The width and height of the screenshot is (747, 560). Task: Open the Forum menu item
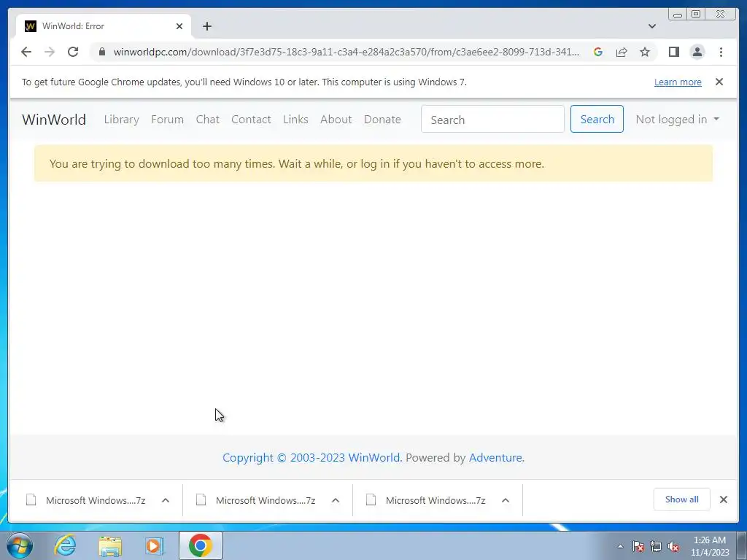tap(167, 119)
